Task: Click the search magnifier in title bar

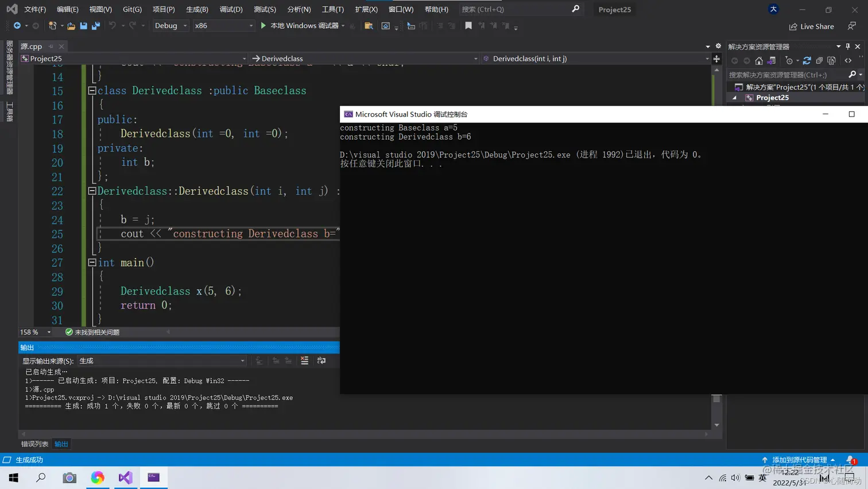Action: [575, 9]
